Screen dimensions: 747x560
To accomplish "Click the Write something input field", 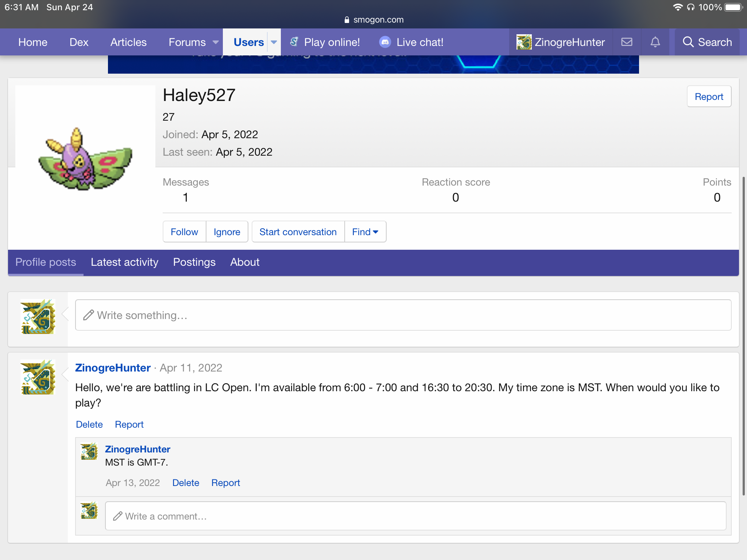I will pyautogui.click(x=403, y=315).
